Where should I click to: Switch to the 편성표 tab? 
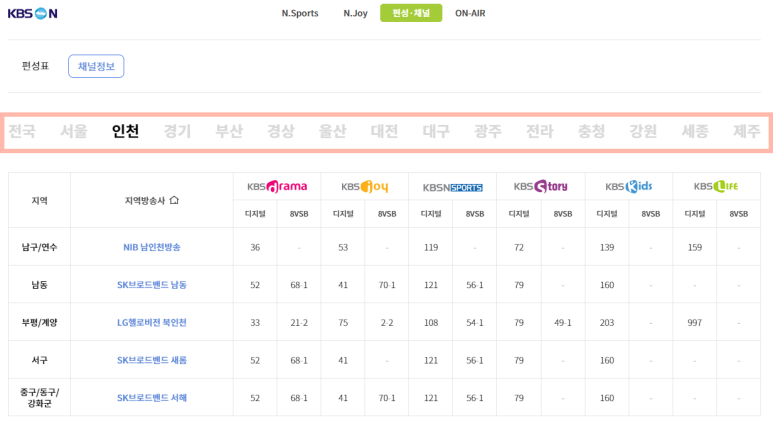35,66
